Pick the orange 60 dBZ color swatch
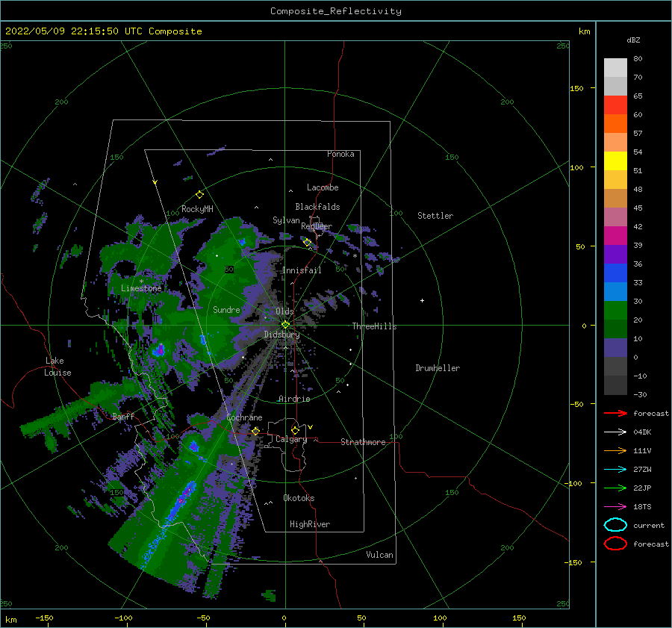 pyautogui.click(x=615, y=123)
